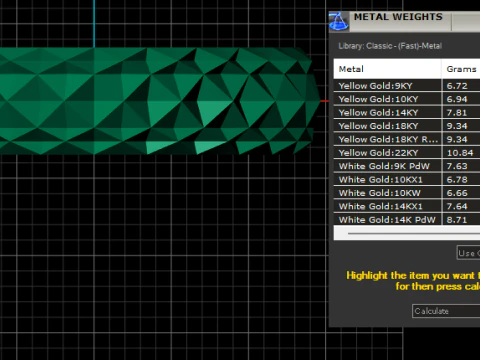Image resolution: width=480 pixels, height=360 pixels.
Task: Select the Yellow Gold:18KY R... row
Action: 407,139
